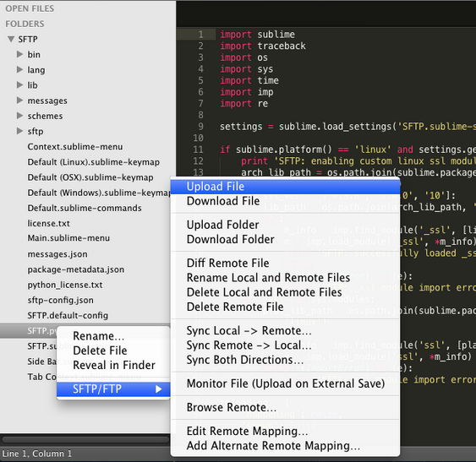Open Default (Linux).sublime-keymap file

tap(94, 162)
